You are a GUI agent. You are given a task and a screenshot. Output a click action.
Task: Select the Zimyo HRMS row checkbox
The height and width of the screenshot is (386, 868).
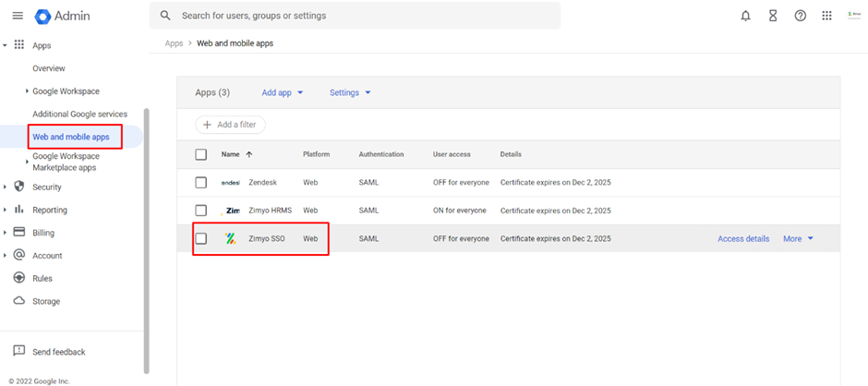tap(201, 211)
